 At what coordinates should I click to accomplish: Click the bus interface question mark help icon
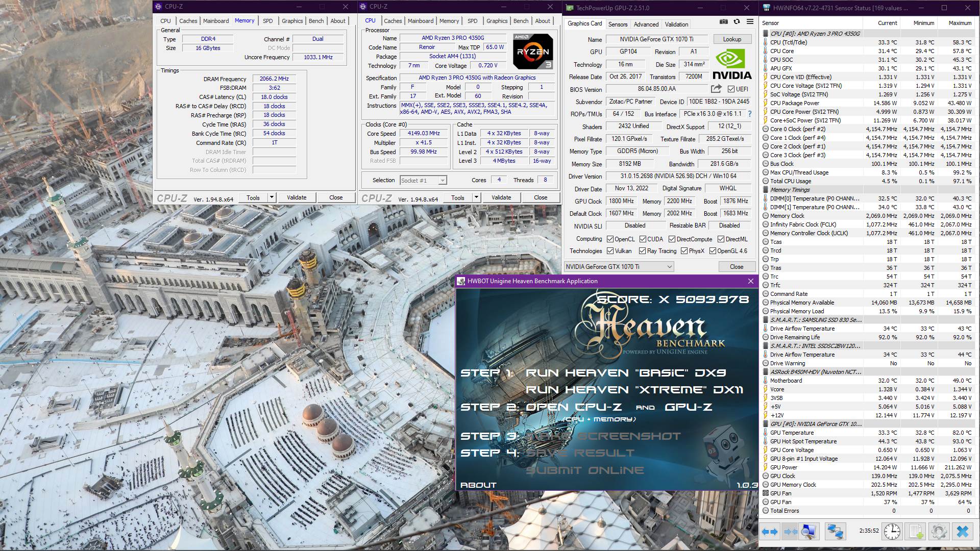point(749,114)
